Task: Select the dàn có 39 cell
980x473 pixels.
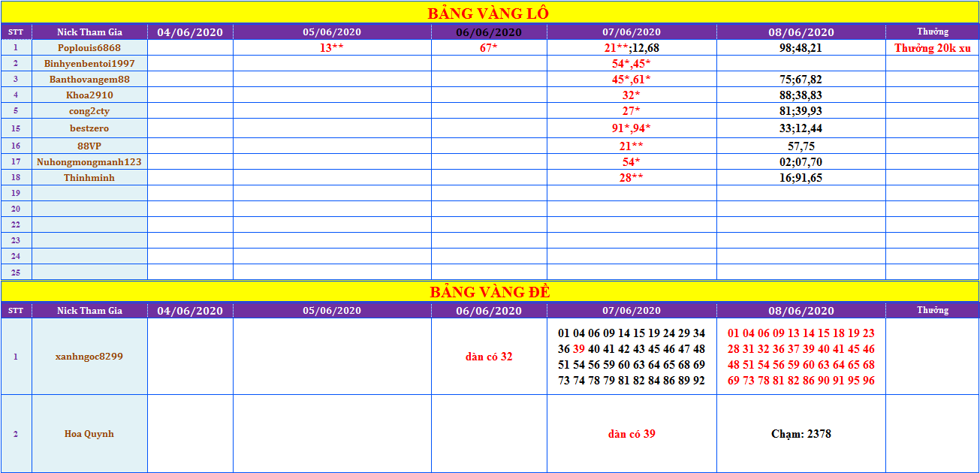Action: coord(632,434)
